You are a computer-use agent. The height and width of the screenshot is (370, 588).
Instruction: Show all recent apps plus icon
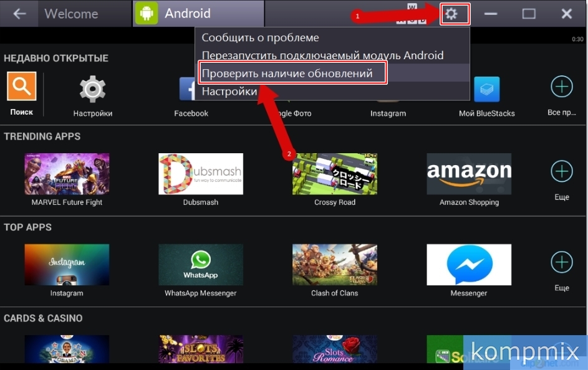click(x=562, y=87)
